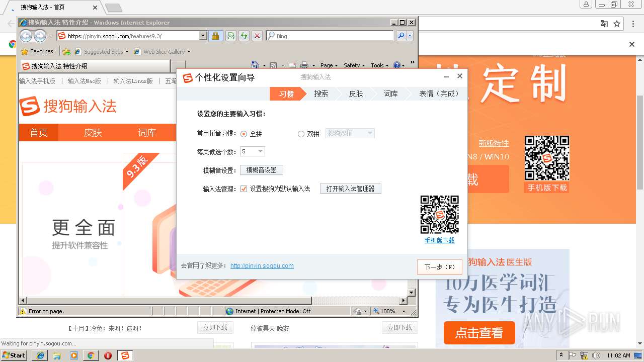
Task: Click 模糊音设置 button
Action: [x=262, y=170]
